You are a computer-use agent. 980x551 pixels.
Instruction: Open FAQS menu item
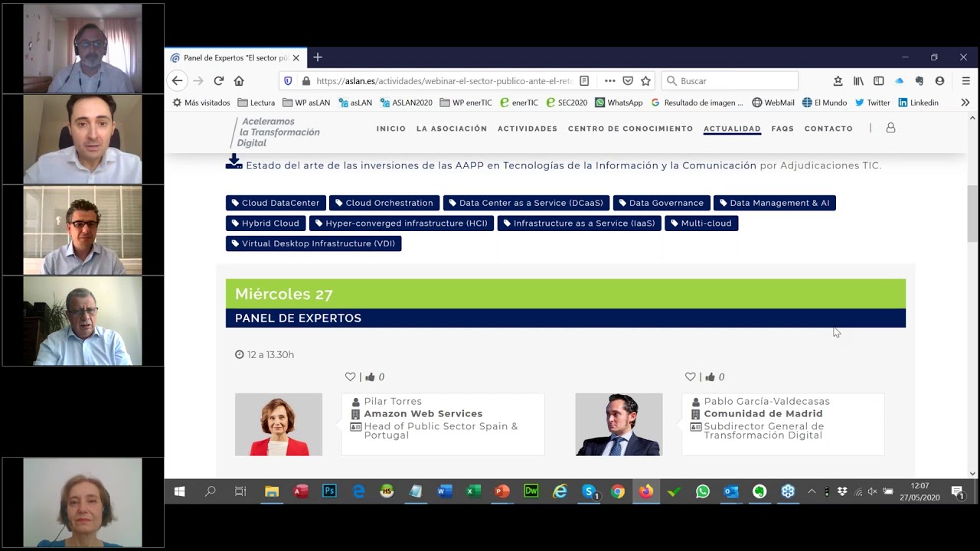(x=782, y=129)
